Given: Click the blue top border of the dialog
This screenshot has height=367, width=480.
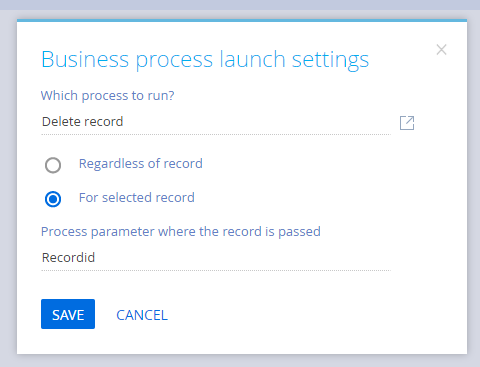Looking at the screenshot, I should point(242,20).
